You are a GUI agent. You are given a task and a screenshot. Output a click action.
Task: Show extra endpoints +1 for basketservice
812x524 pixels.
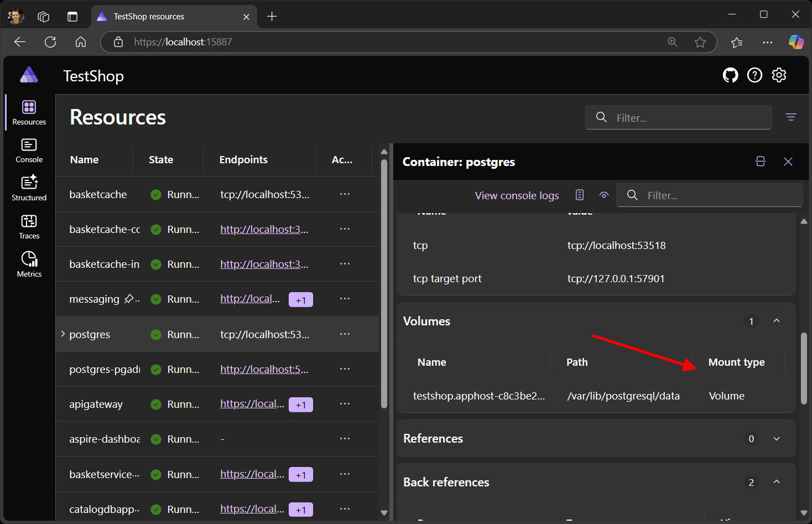coord(301,475)
